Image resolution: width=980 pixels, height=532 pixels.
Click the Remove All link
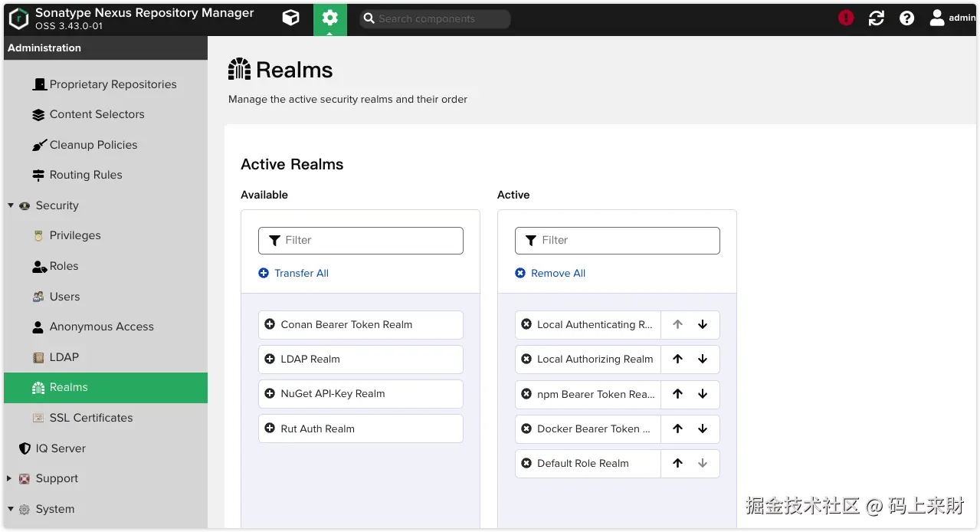coord(550,273)
